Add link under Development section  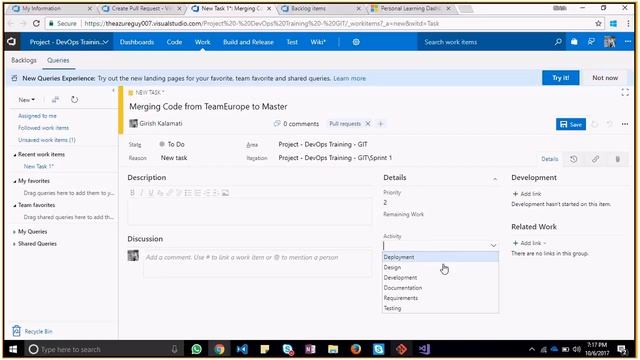click(527, 194)
